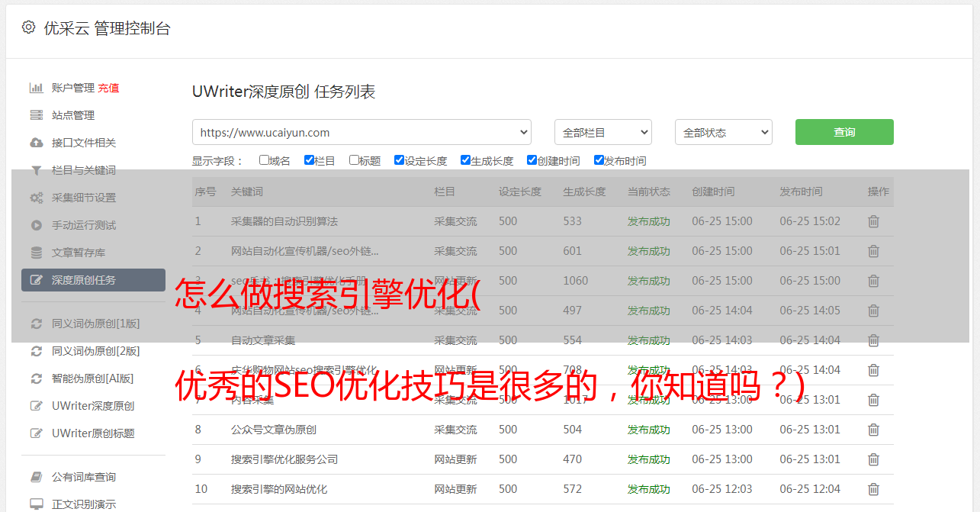Enable the 域名 display field checkbox

[264, 160]
